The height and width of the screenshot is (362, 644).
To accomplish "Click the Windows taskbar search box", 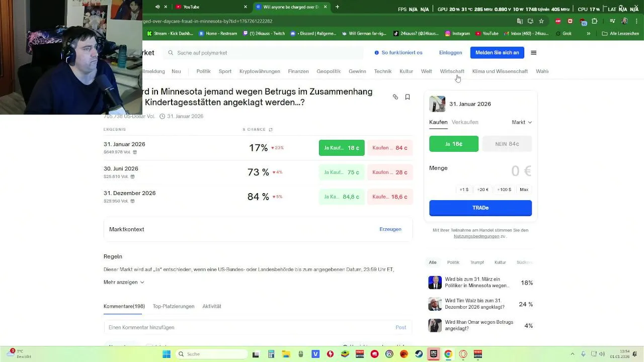I will (211, 354).
